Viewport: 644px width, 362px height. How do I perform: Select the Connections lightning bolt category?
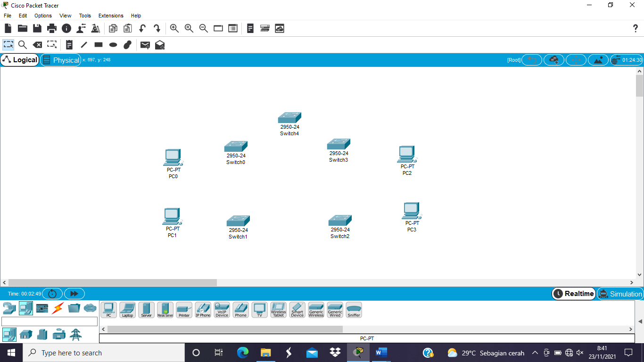click(x=58, y=308)
